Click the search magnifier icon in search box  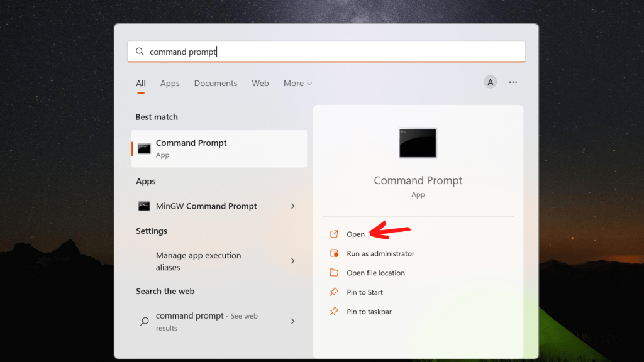tap(140, 52)
